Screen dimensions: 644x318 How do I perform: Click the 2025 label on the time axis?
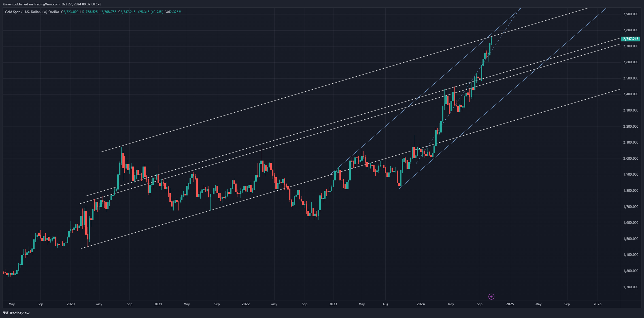[x=510, y=304]
